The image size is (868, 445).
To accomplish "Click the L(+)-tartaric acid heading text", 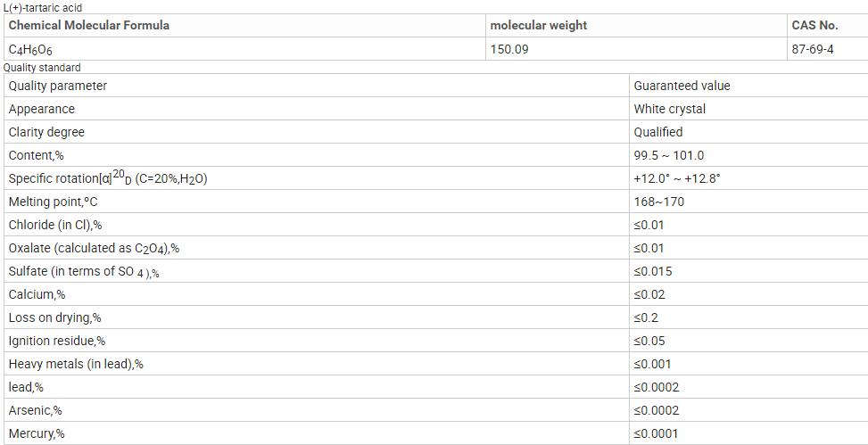I will coord(43,7).
